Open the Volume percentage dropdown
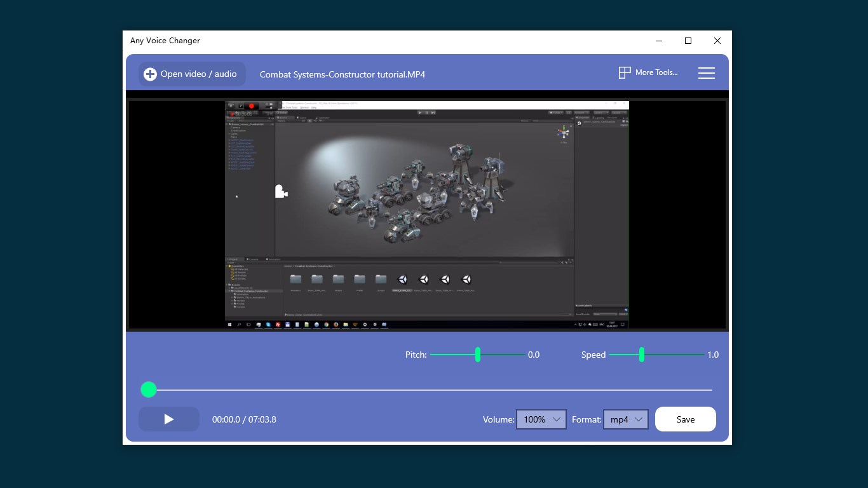The height and width of the screenshot is (488, 868). 541,419
